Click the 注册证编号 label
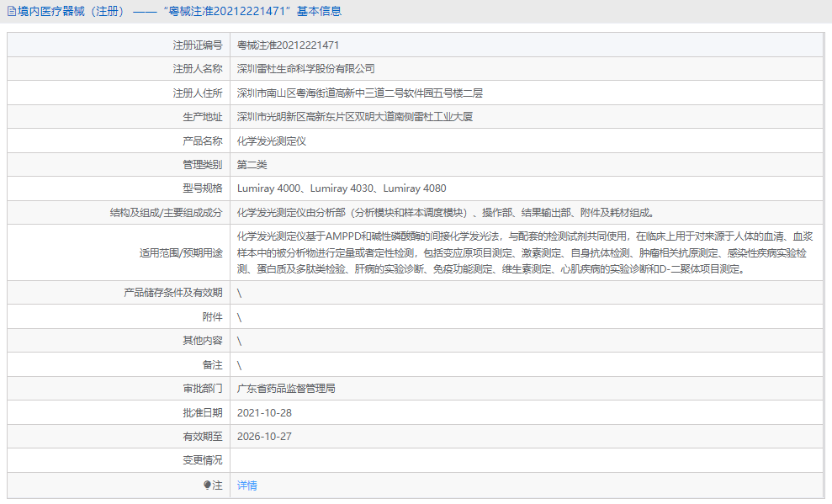Screen dimensions: 832x504 198,45
